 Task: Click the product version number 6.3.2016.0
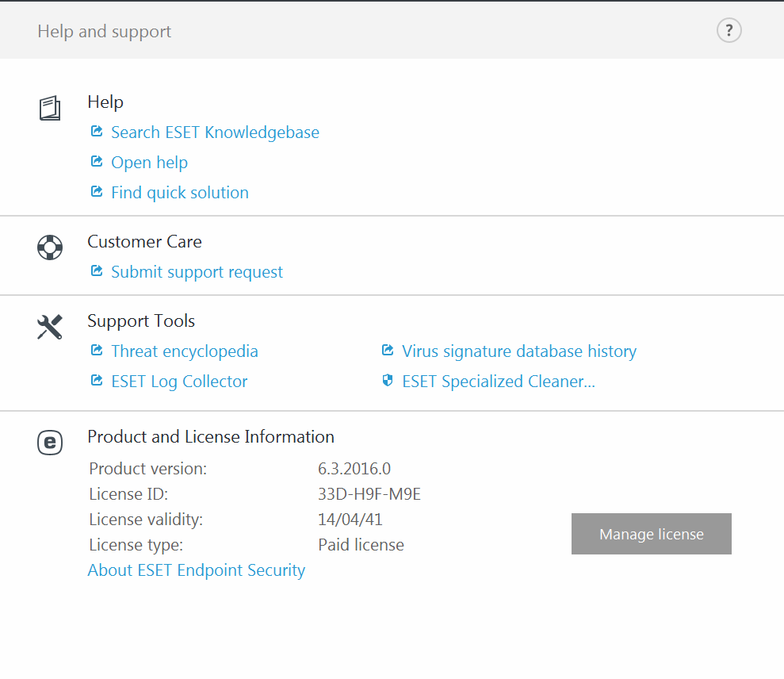point(354,469)
